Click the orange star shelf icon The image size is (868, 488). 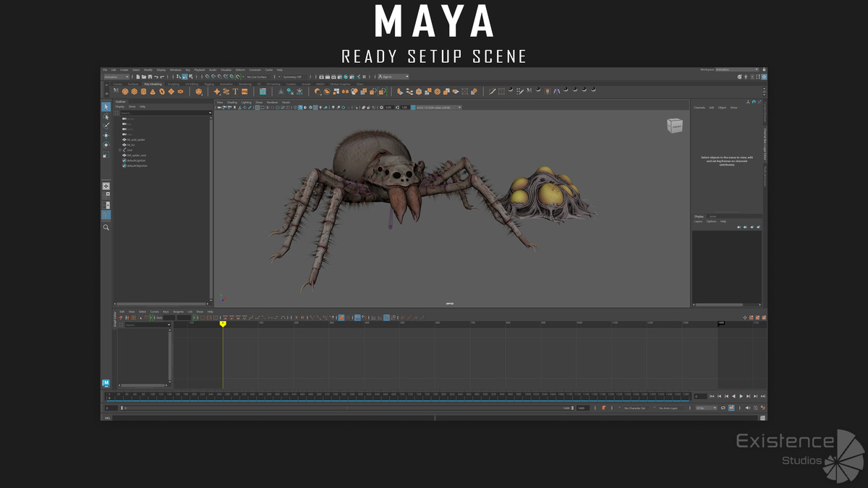[x=216, y=92]
